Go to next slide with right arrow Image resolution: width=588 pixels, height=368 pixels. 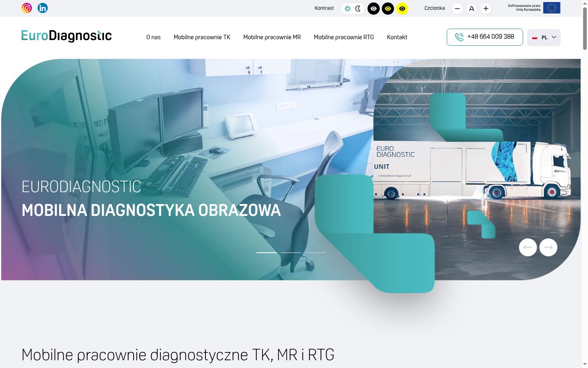coord(548,247)
